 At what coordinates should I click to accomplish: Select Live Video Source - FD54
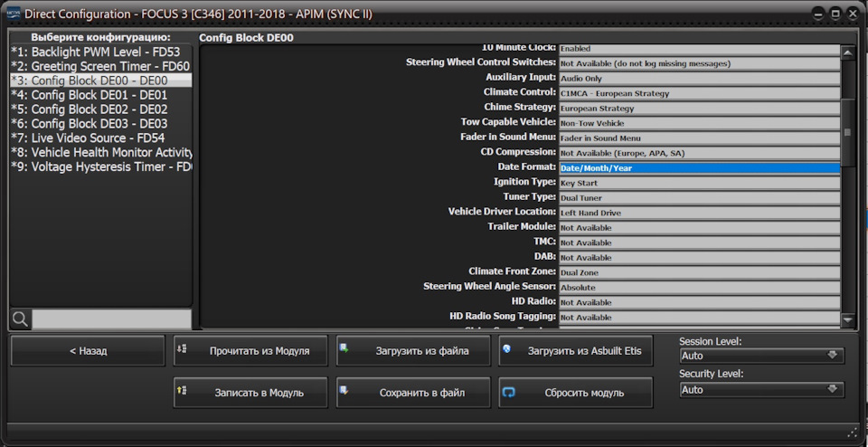coord(101,138)
